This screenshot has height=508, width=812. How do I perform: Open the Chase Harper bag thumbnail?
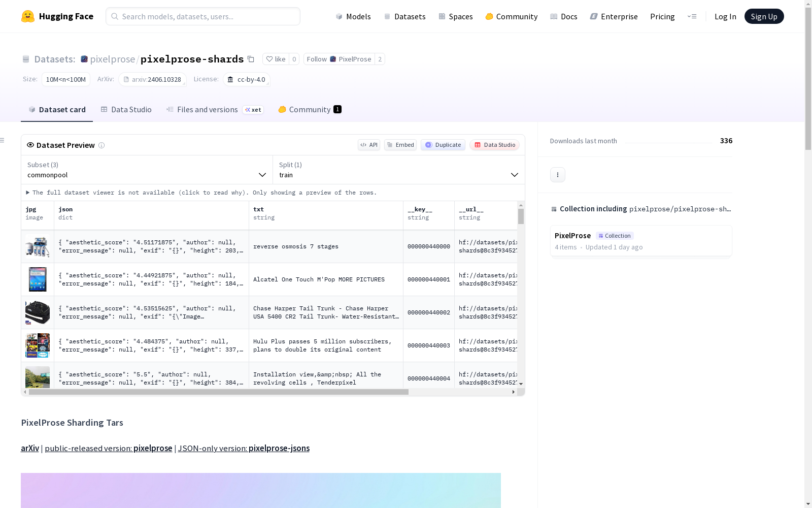coord(38,312)
